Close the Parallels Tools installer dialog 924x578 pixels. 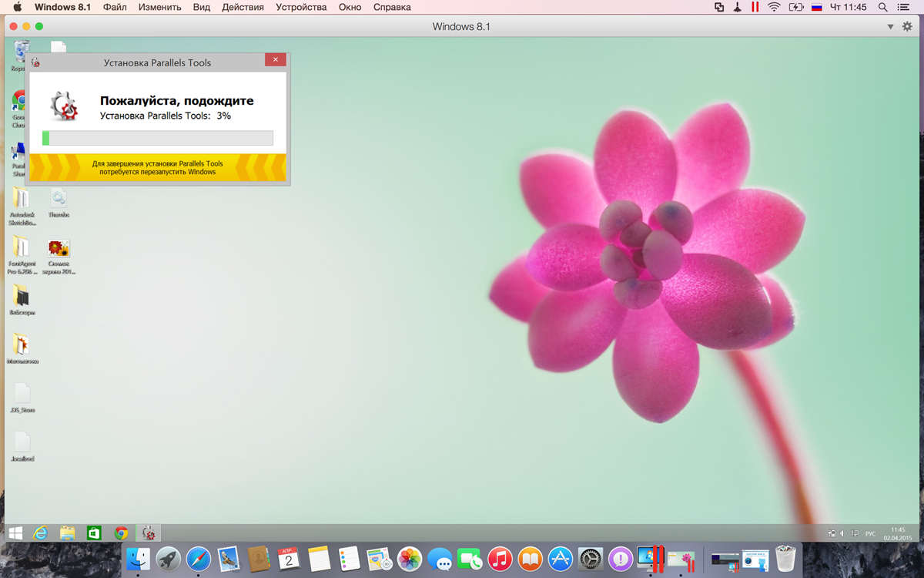click(x=275, y=61)
